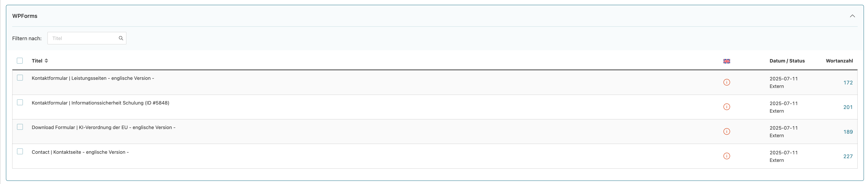The width and height of the screenshot is (868, 184).
Task: Open word count 201 link
Action: tap(848, 107)
